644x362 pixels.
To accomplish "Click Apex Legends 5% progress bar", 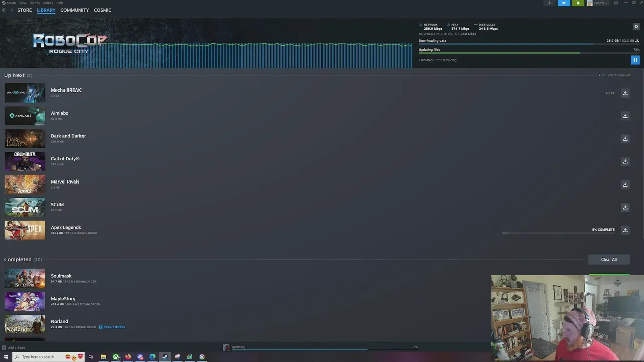I will coord(558,233).
